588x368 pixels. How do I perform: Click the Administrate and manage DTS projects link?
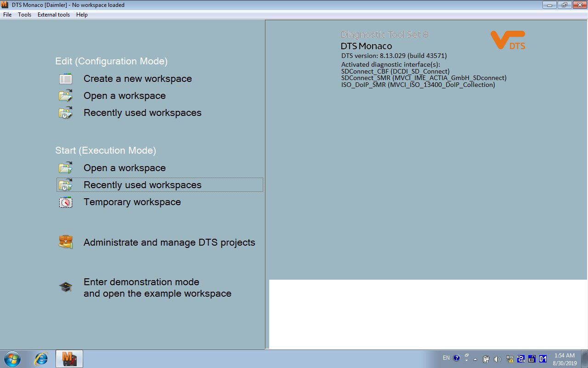(169, 242)
